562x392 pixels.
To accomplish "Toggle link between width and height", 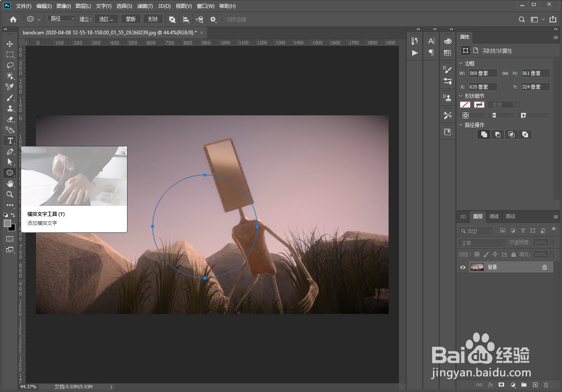I will tap(505, 73).
